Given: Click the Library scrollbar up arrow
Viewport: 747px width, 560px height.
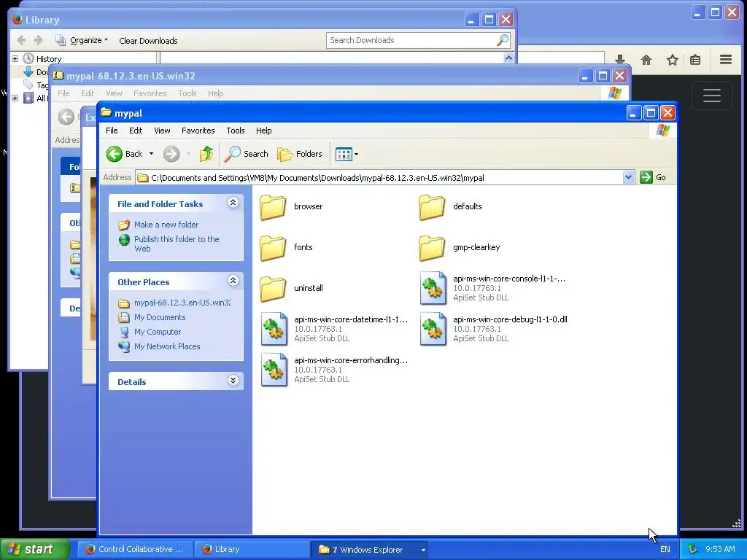Looking at the screenshot, I should [x=508, y=58].
